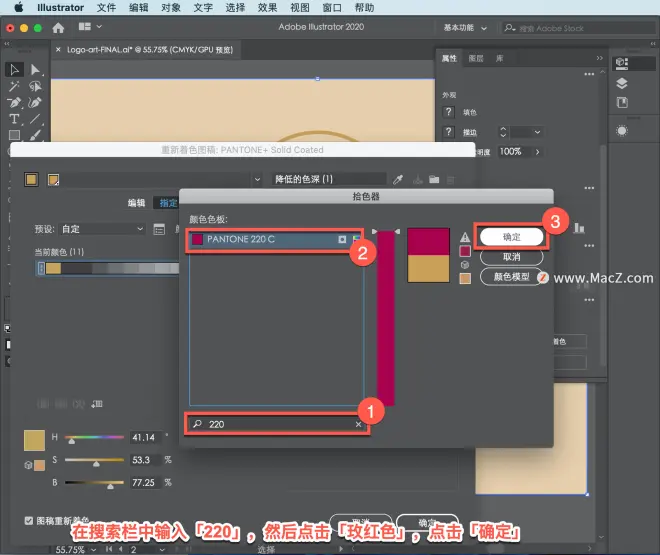Image resolution: width=660 pixels, height=555 pixels.
Task: Click the Adobe Stock search field
Action: (x=579, y=28)
